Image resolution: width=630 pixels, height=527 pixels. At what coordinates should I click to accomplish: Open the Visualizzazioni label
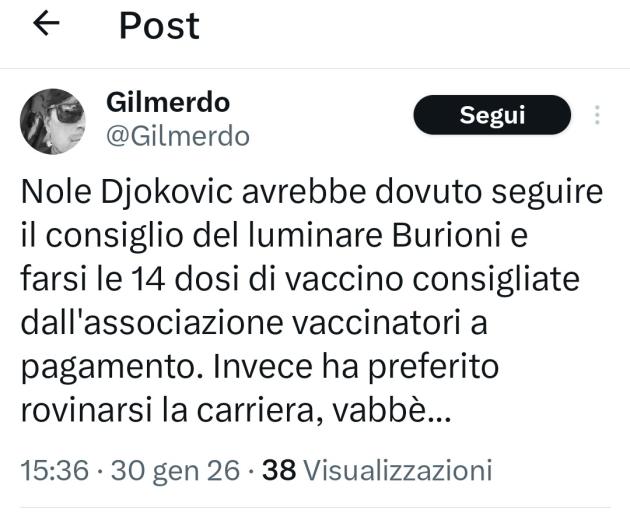(398, 470)
